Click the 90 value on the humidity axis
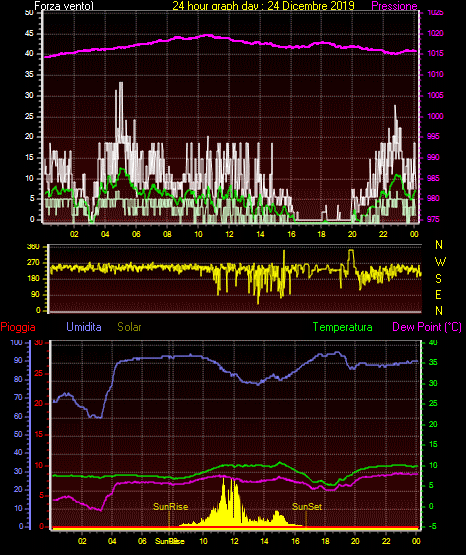This screenshot has height=555, width=466. [18, 360]
